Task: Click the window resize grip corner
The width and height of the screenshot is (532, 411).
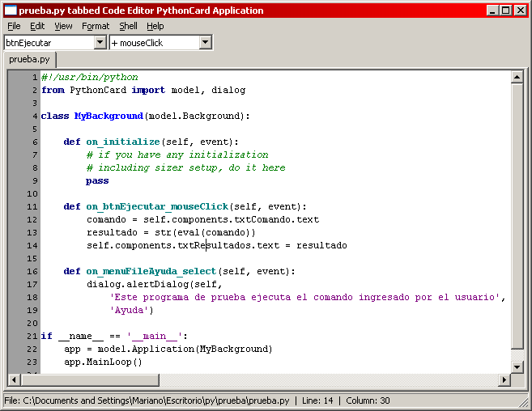Action: point(524,403)
